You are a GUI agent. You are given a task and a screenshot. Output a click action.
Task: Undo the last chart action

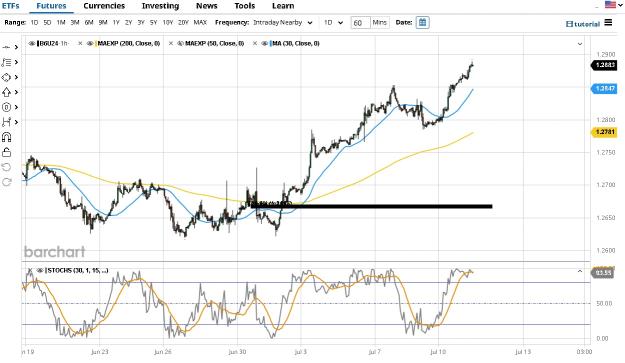(6, 167)
